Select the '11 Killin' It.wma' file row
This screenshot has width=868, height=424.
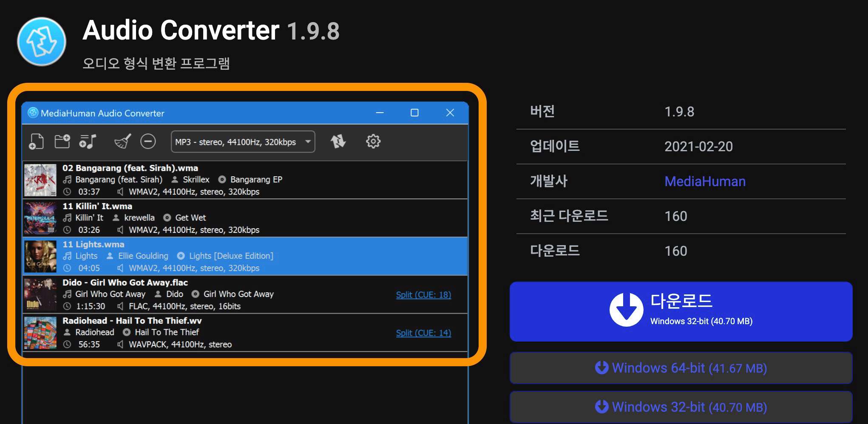tap(245, 218)
